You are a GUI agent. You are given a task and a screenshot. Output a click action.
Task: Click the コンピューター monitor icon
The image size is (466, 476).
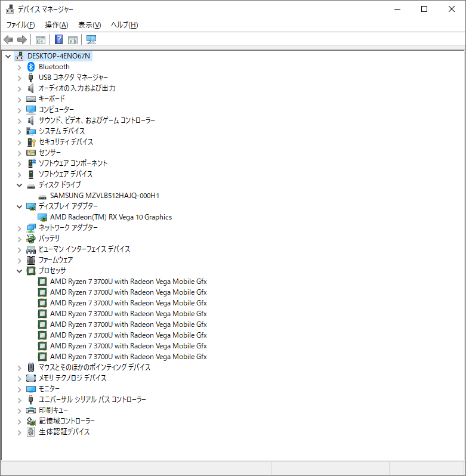[30, 110]
